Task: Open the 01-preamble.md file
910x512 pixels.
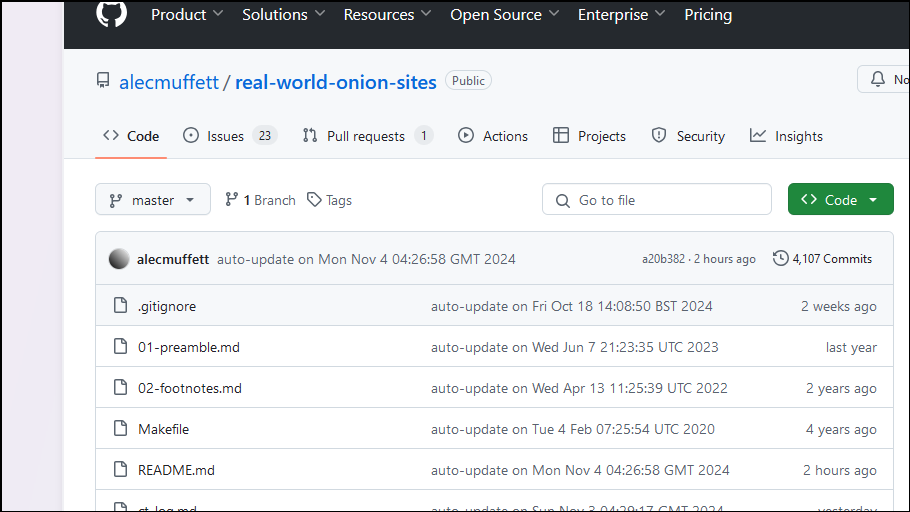Action: 189,347
